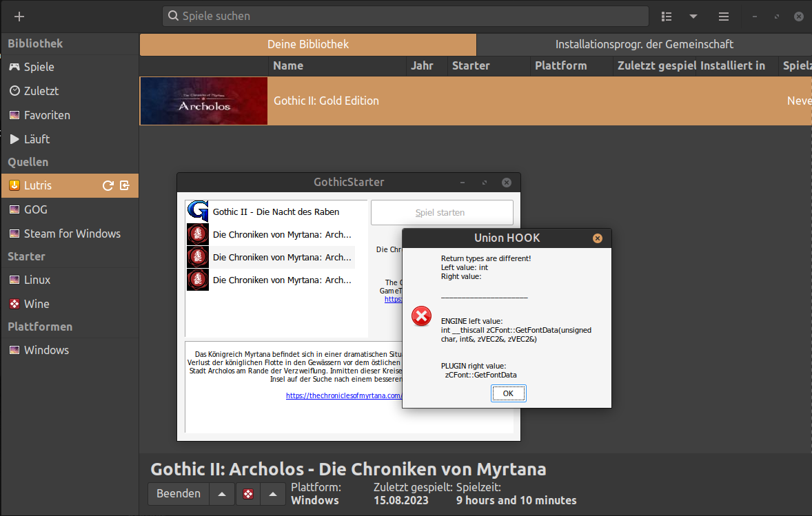Open the Lutris hamburger menu

(x=724, y=17)
